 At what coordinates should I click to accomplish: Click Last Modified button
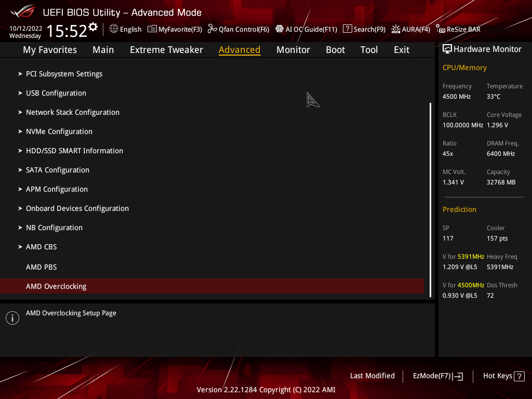pos(372,376)
